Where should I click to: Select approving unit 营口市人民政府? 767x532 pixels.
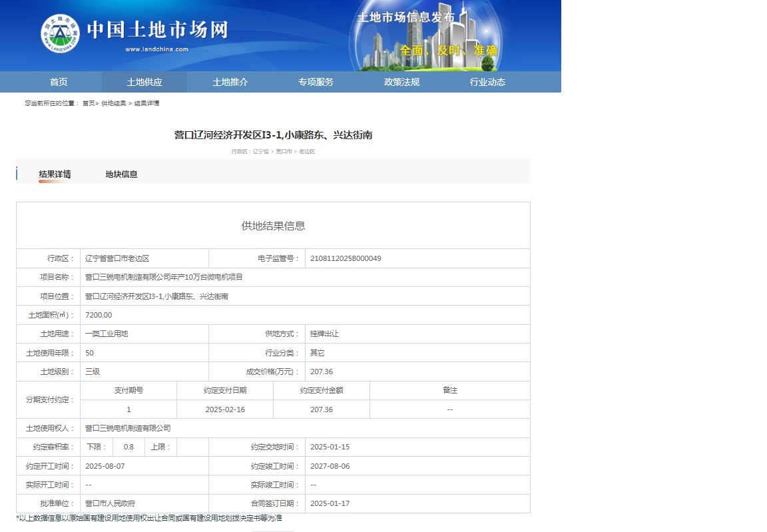click(x=110, y=503)
